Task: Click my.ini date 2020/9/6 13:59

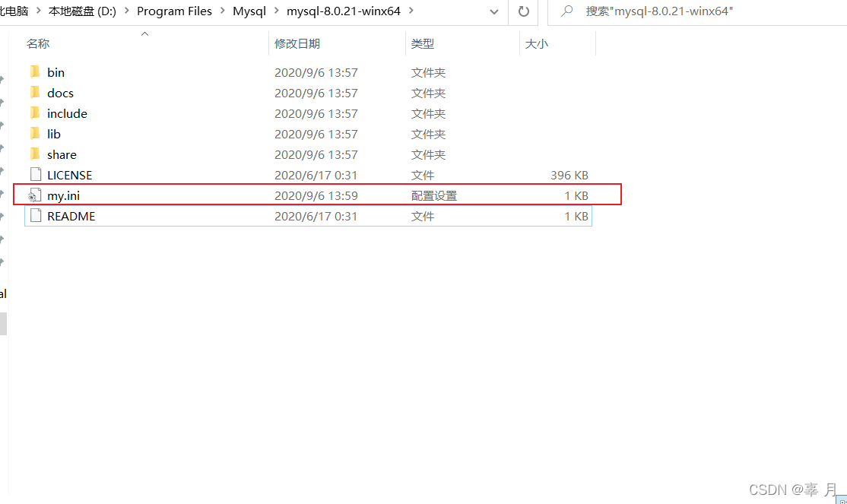Action: pyautogui.click(x=316, y=195)
